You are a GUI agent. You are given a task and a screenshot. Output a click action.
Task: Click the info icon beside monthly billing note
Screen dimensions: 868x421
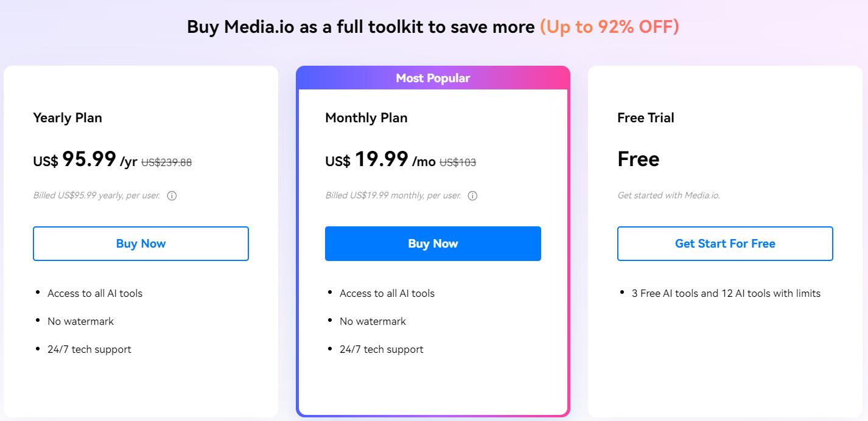click(x=472, y=196)
